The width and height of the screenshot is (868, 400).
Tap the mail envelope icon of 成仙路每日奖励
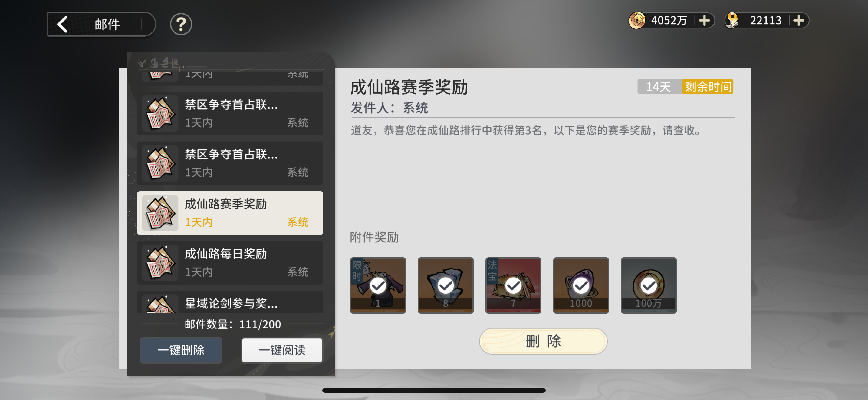click(x=160, y=263)
